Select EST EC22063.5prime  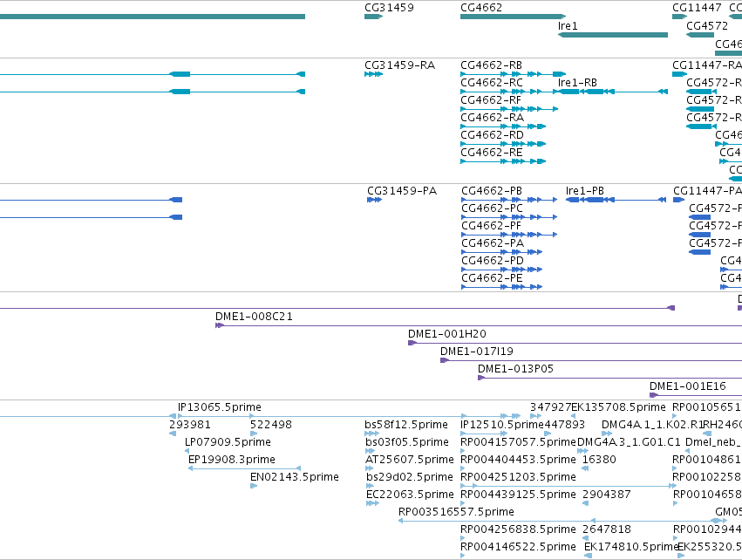pyautogui.click(x=411, y=495)
